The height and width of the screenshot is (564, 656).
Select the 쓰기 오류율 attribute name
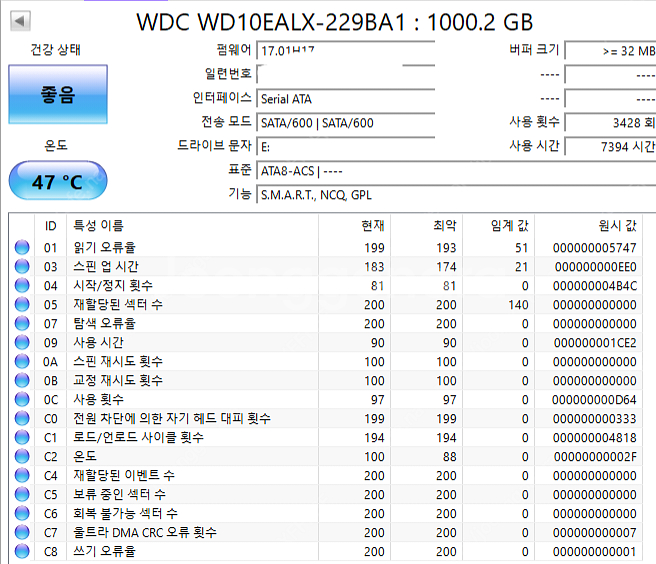(x=105, y=551)
